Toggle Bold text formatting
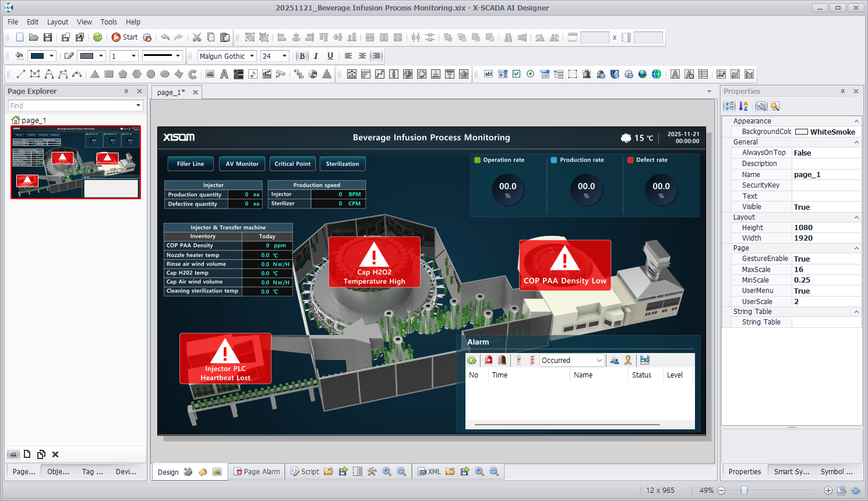Screen dimensions: 868x501 coord(302,56)
